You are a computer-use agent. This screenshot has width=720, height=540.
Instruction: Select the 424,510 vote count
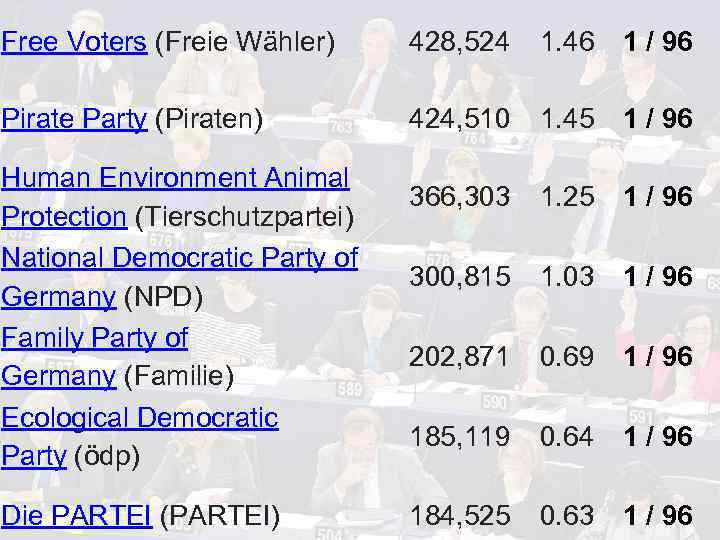(457, 119)
